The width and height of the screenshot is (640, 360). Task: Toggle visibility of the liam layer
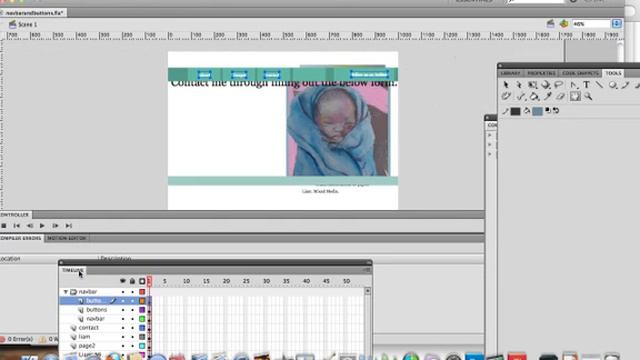[122, 337]
